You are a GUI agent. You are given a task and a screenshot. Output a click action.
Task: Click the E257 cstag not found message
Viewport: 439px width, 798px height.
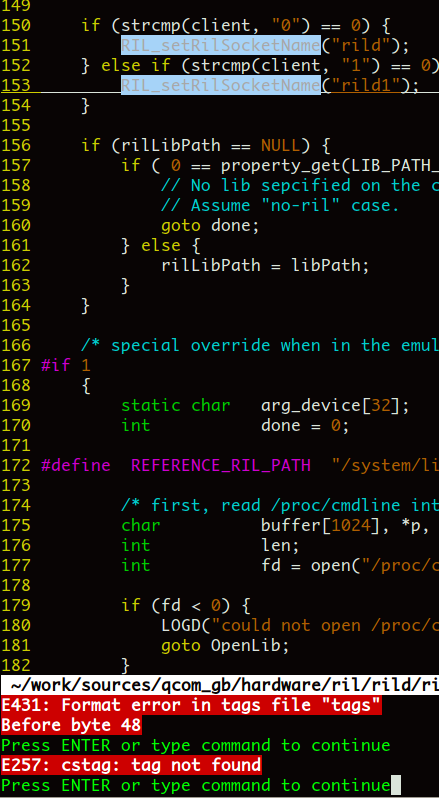point(132,765)
